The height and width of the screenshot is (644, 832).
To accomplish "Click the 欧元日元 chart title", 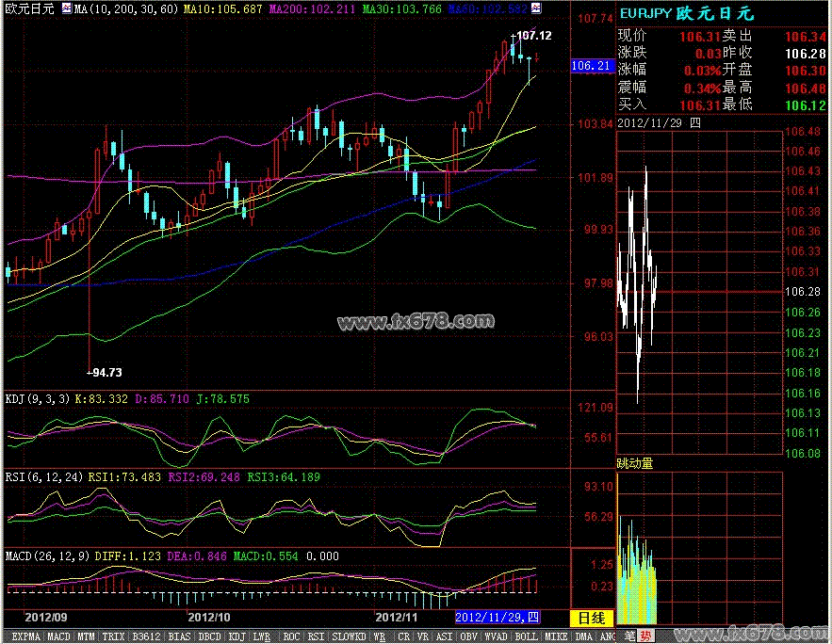I will [30, 9].
